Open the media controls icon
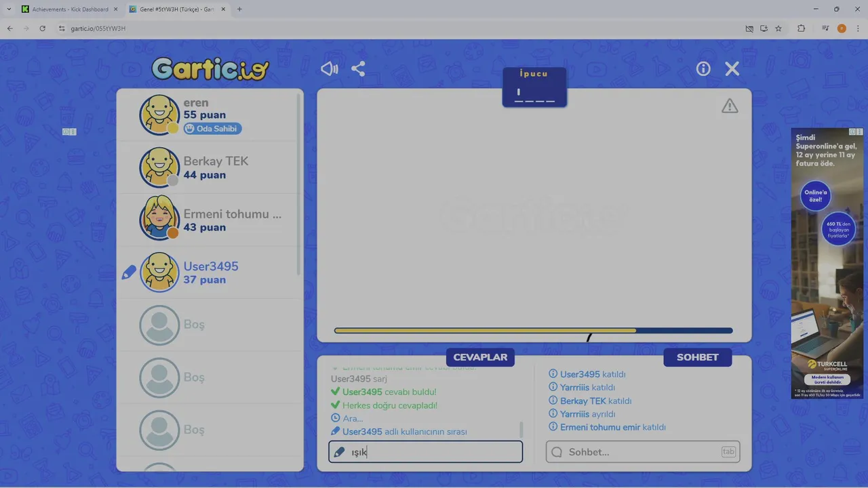 tap(825, 28)
